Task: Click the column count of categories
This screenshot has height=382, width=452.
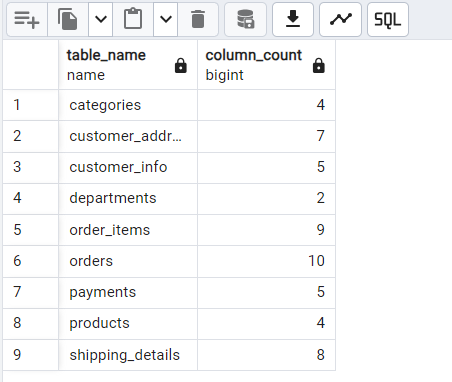Action: click(266, 105)
